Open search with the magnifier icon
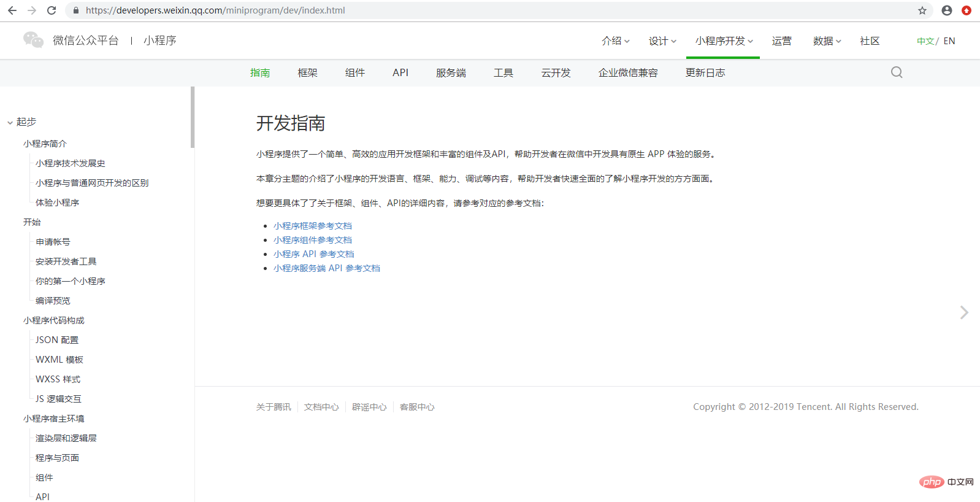980x502 pixels. coord(897,72)
